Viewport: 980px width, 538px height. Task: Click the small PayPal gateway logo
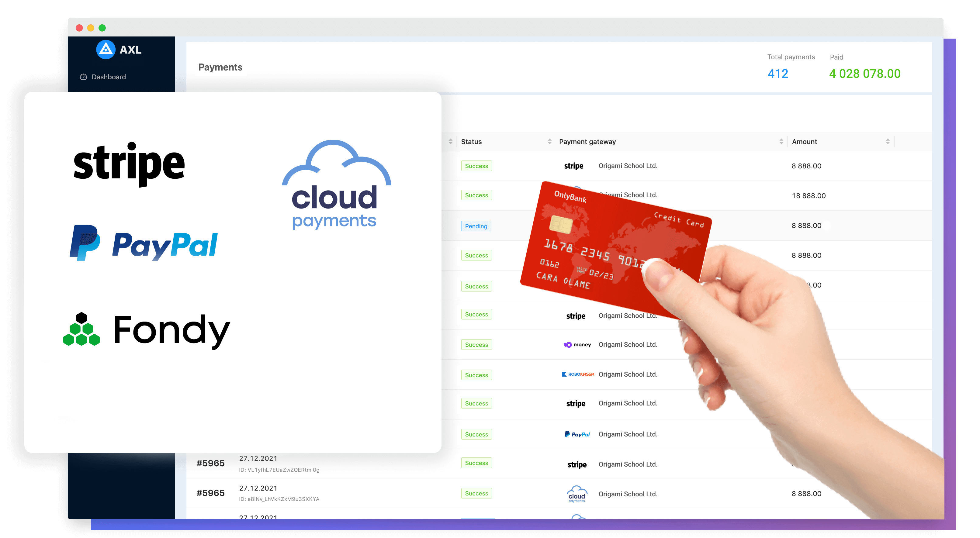(577, 434)
